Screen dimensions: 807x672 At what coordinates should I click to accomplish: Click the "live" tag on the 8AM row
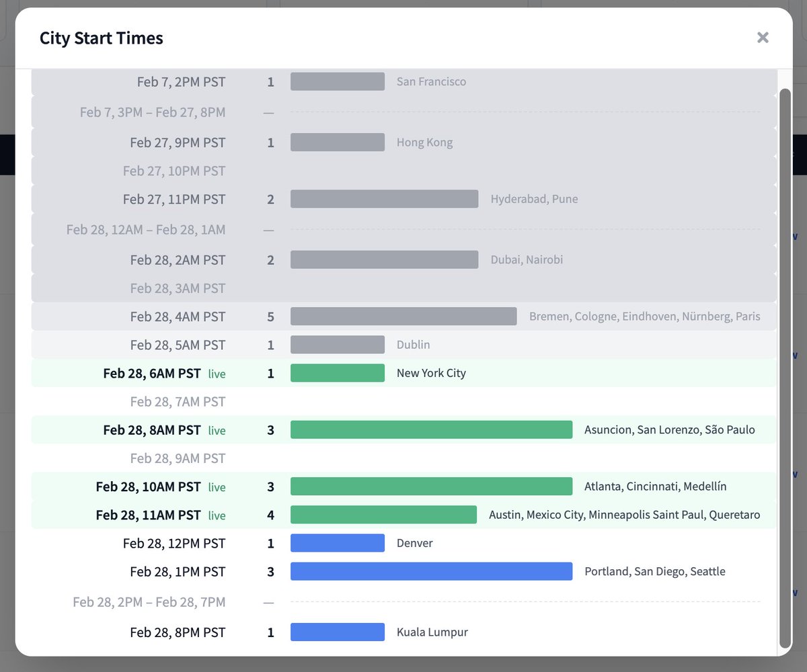click(x=217, y=430)
